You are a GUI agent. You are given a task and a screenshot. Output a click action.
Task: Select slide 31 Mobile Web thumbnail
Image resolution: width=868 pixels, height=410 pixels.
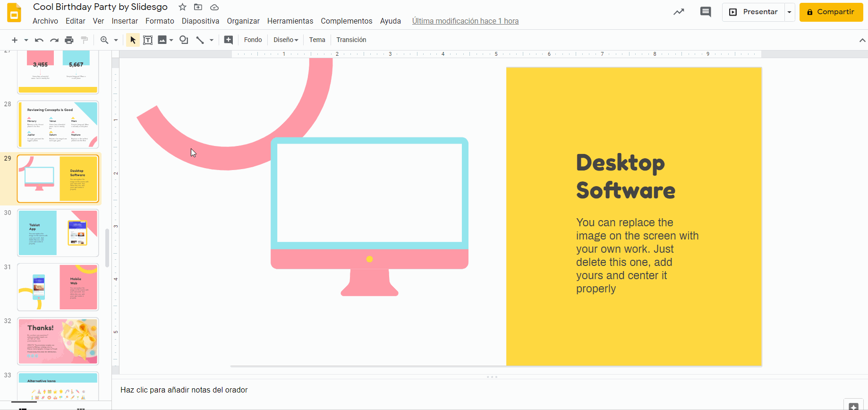(58, 287)
